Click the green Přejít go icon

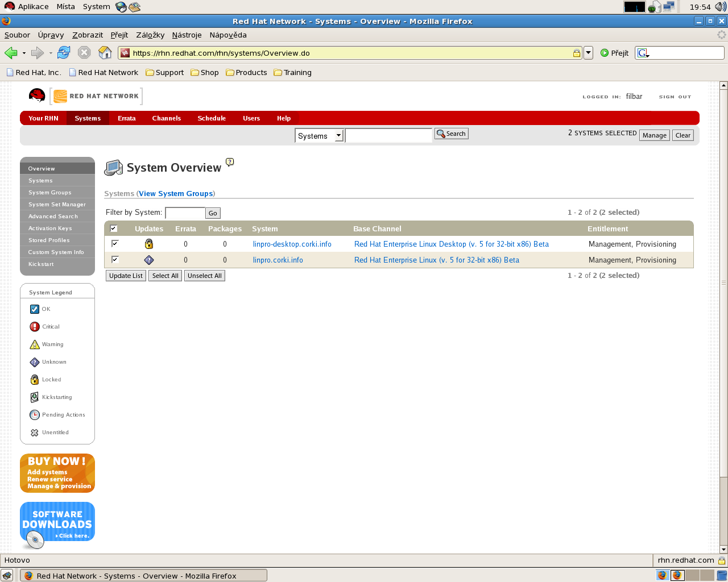click(605, 53)
